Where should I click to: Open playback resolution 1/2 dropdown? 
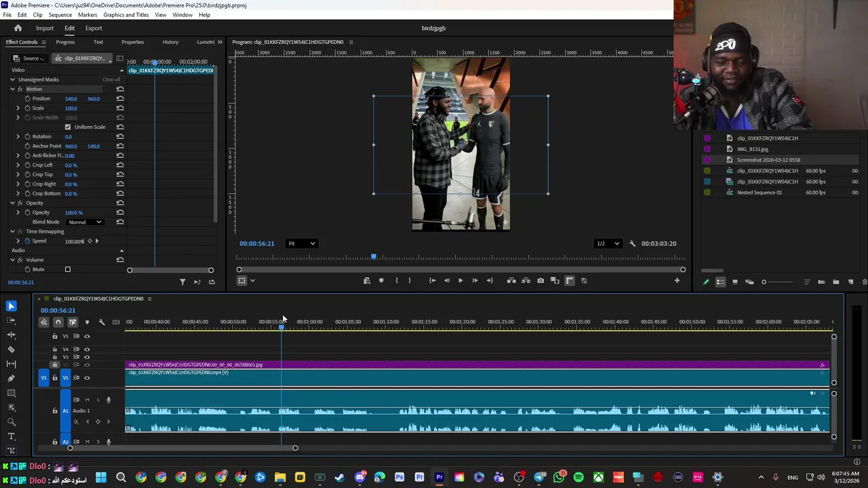(608, 243)
